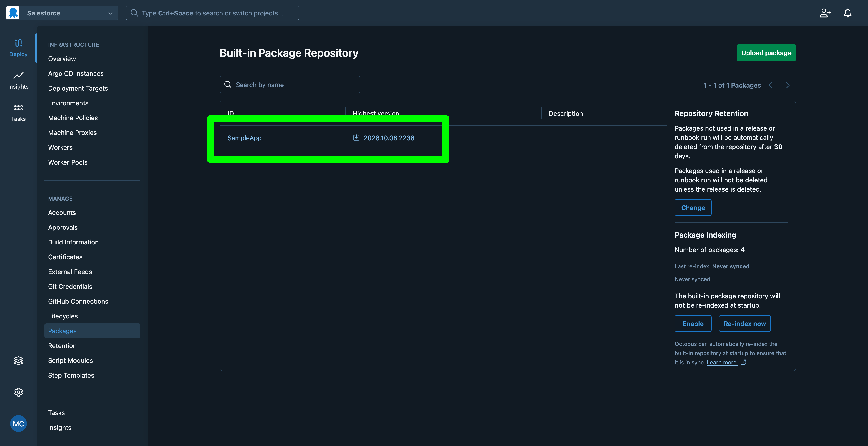
Task: Open Approvals page
Action: (x=63, y=228)
